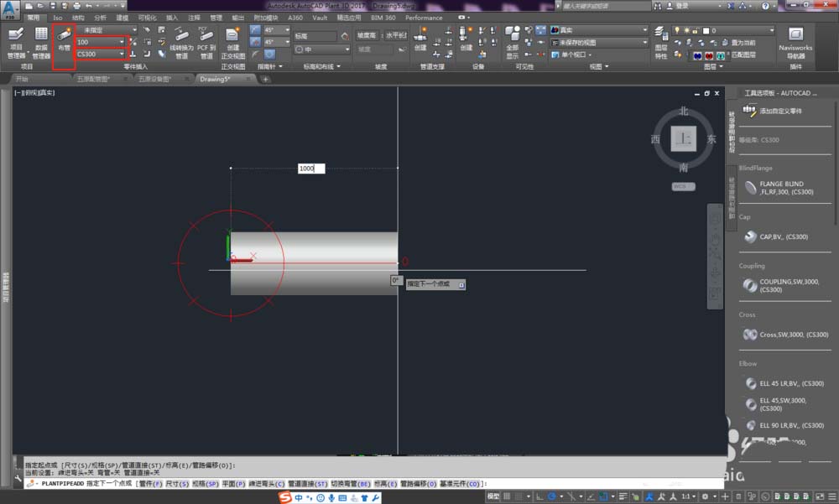Toggle the layer 0 freeze sun icon
The width and height of the screenshot is (839, 504).
686,30
